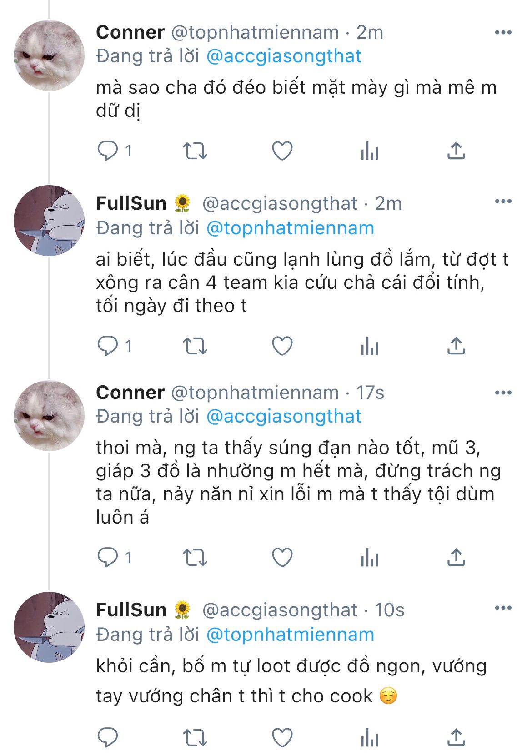
Task: Open FullSun's bear avatar on 2m tweet
Action: [49, 221]
